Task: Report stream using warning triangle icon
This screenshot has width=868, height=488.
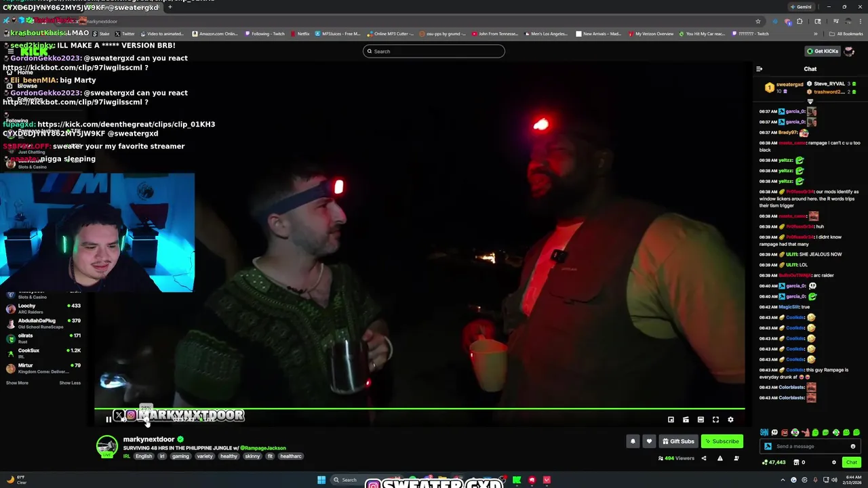Action: [x=719, y=458]
